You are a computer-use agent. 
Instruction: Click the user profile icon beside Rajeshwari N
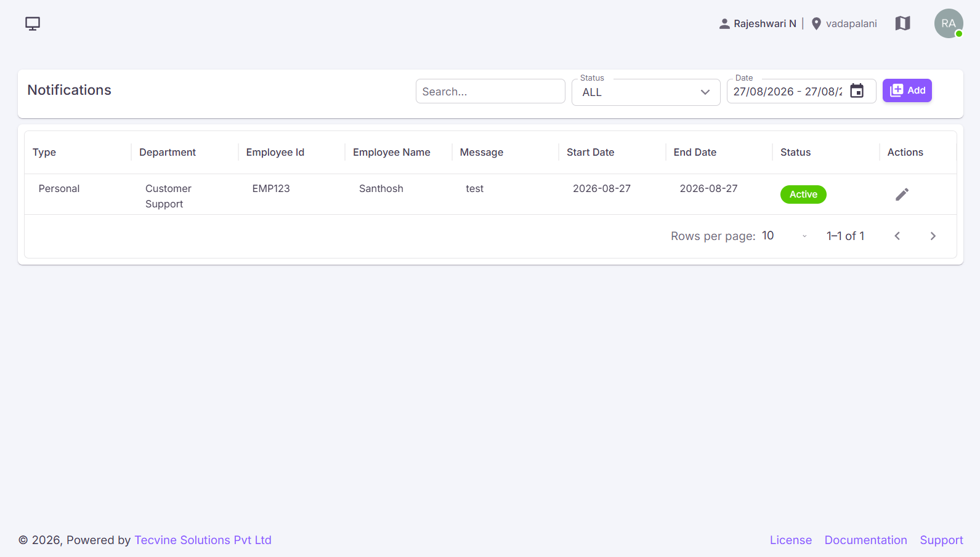pyautogui.click(x=724, y=23)
